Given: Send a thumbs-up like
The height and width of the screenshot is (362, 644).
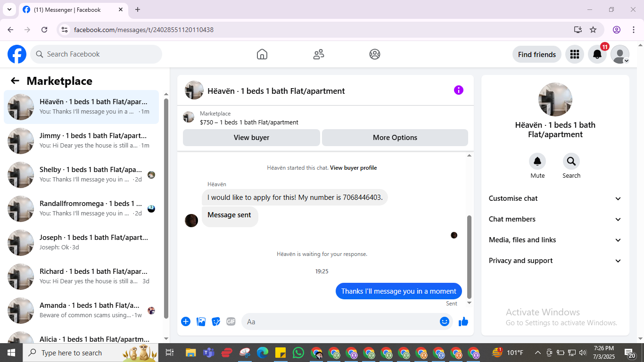Looking at the screenshot, I should click(463, 321).
